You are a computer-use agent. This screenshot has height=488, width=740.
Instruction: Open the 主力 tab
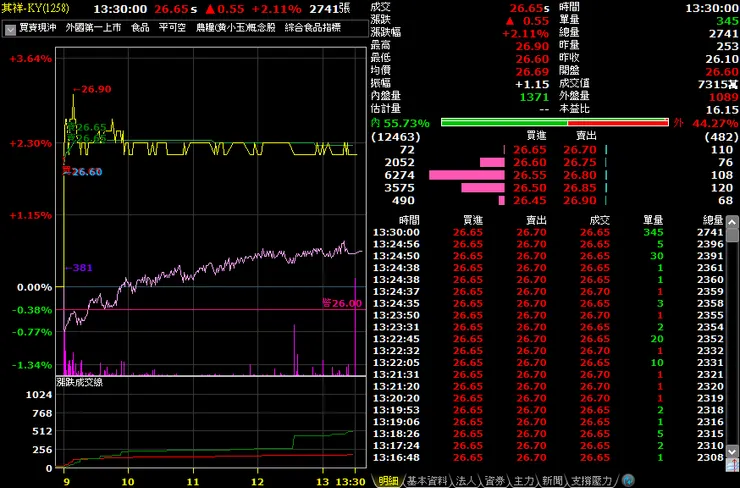click(x=523, y=481)
